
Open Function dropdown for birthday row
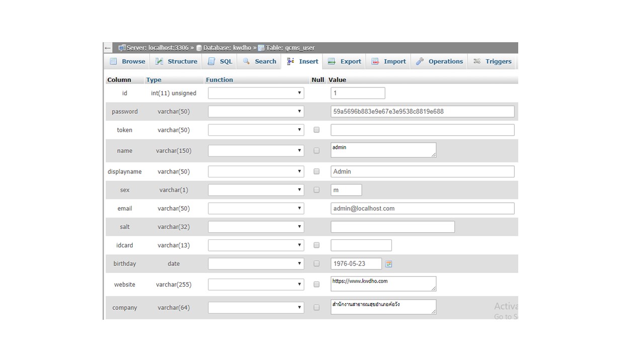coord(256,263)
